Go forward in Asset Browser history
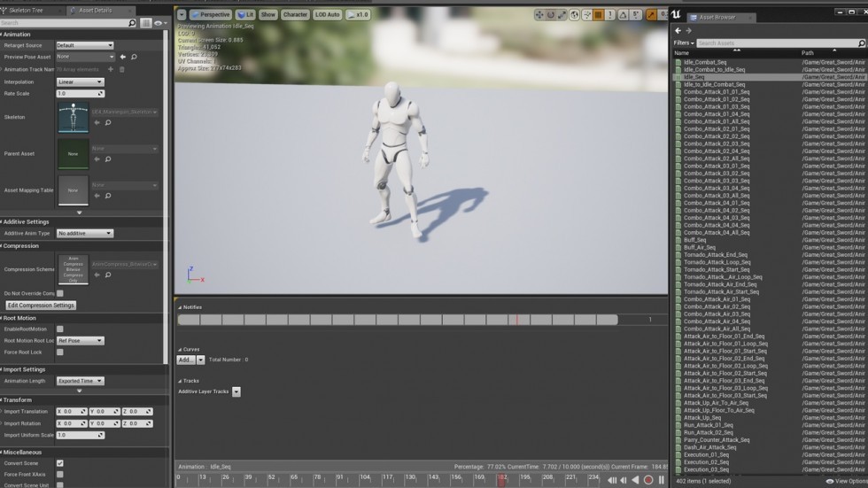This screenshot has height=488, width=868. (x=689, y=31)
